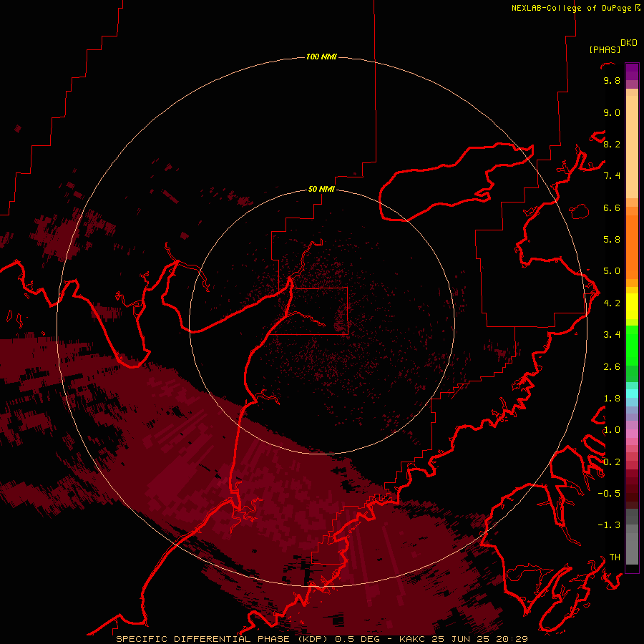Click the 1.8 legend value

click(612, 399)
